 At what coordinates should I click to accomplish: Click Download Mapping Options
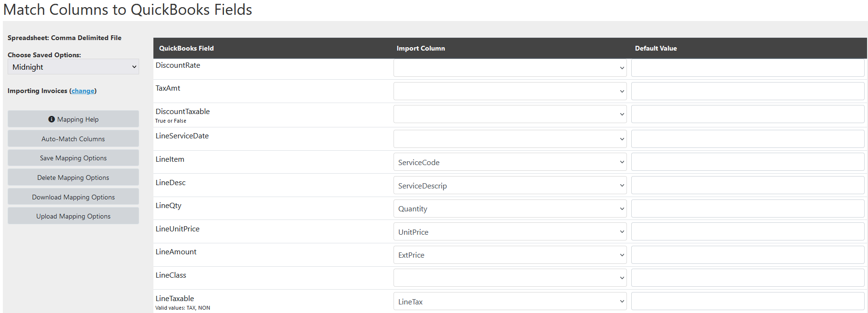(x=73, y=197)
